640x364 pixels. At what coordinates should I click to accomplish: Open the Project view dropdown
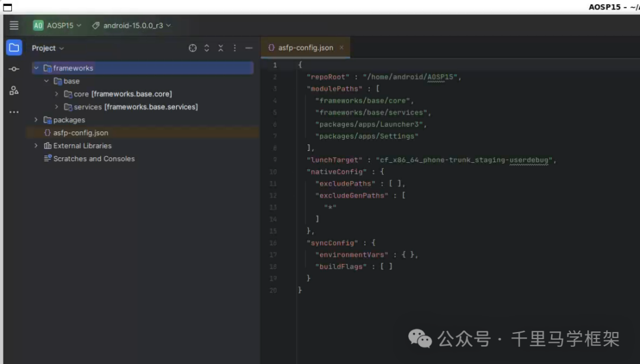48,48
